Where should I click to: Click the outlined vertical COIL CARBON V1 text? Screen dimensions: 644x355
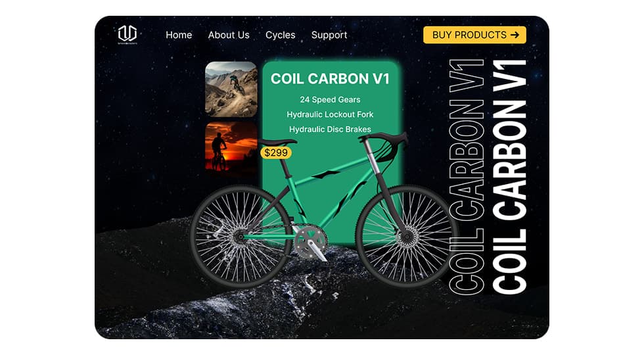point(467,177)
